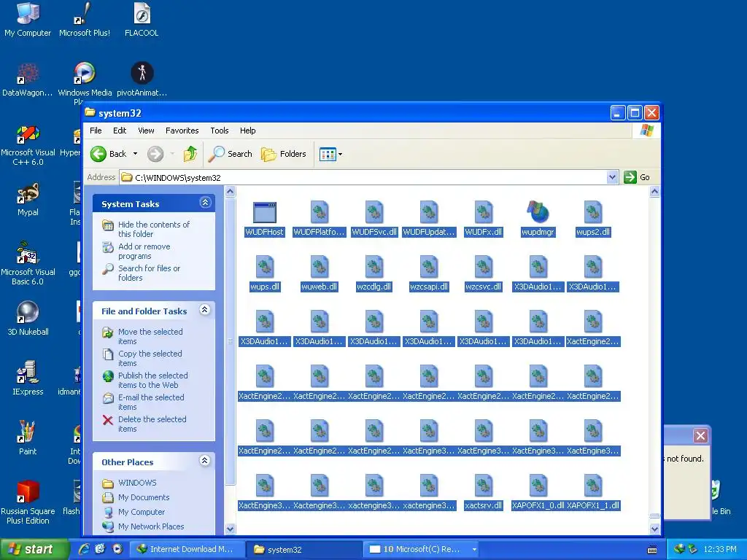Toggle the Folders pane button
The image size is (747, 560).
[284, 154]
